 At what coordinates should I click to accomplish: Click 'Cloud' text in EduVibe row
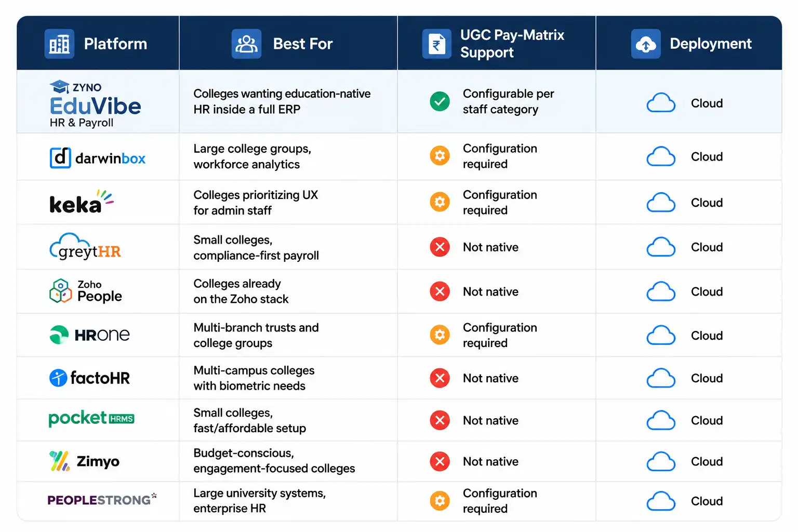(x=707, y=103)
